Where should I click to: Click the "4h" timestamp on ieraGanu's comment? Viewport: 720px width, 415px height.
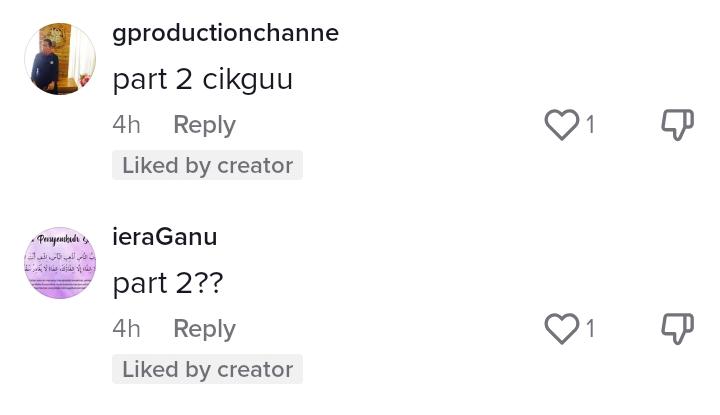(x=126, y=329)
